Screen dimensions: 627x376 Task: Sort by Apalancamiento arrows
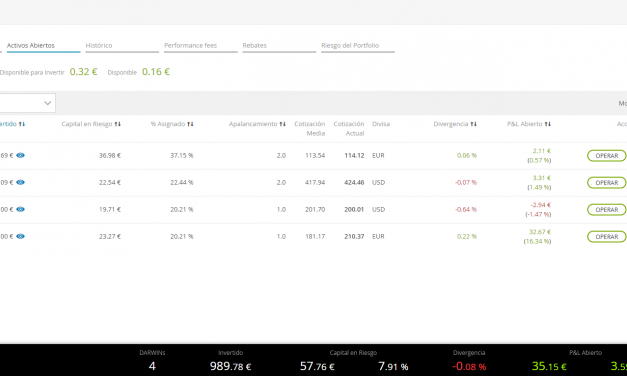tap(283, 124)
